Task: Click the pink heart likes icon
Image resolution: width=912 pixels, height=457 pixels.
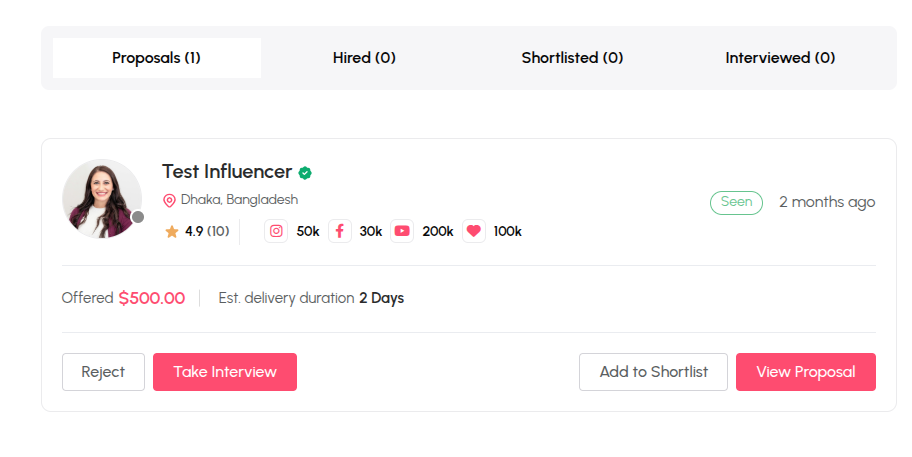Action: [x=474, y=231]
